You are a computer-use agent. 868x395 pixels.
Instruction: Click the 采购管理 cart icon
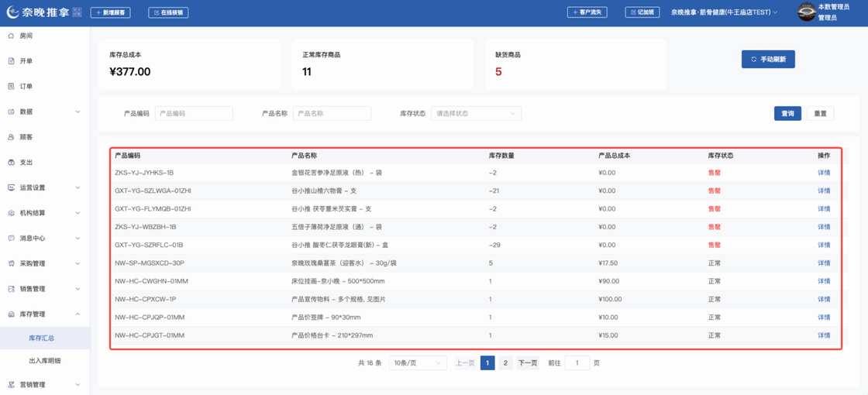click(x=11, y=263)
